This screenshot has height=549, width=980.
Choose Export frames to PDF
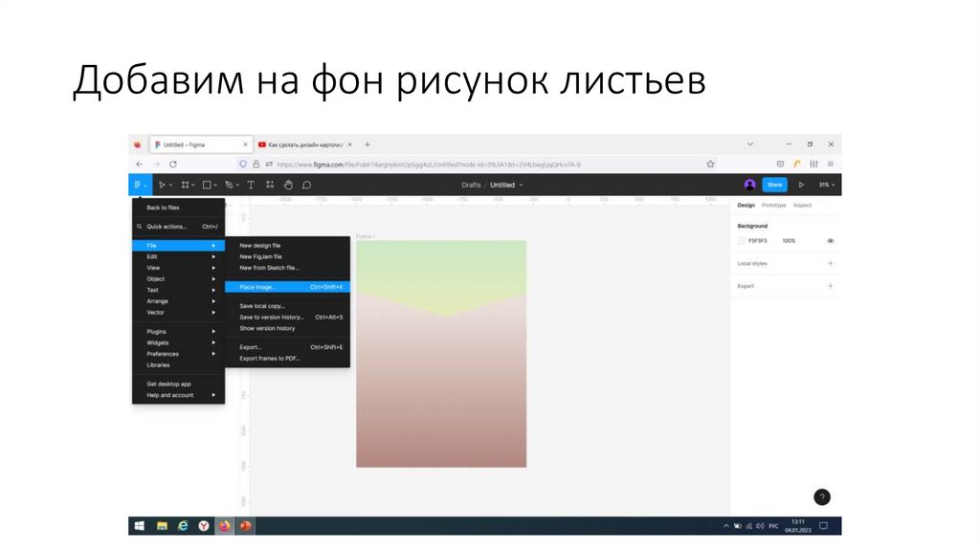(x=287, y=359)
